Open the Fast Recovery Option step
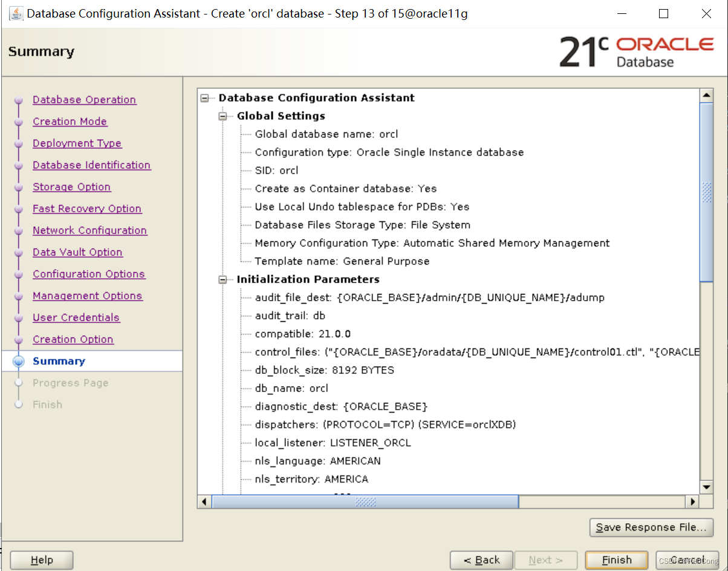 (87, 209)
